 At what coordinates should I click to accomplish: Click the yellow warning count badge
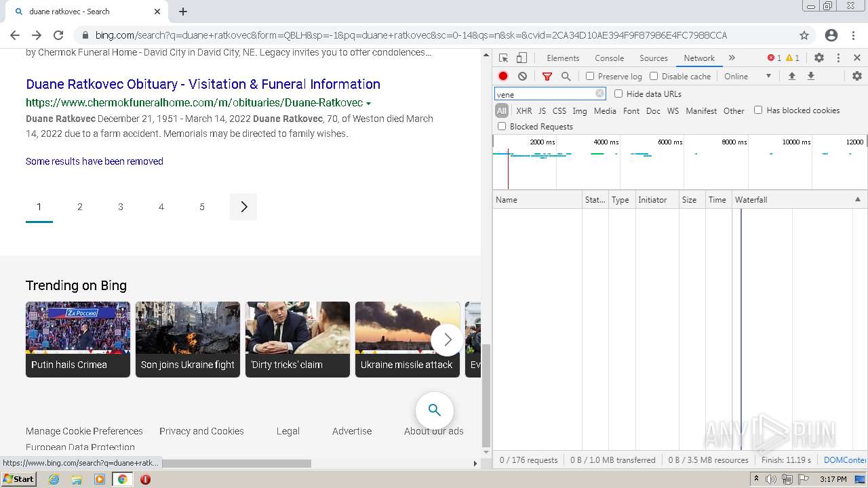[x=793, y=58]
